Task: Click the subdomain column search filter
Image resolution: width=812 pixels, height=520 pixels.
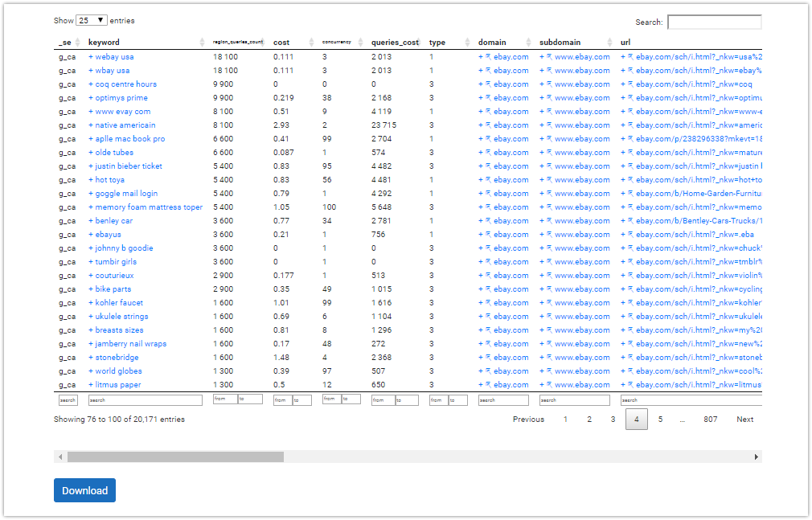Action: pos(574,400)
